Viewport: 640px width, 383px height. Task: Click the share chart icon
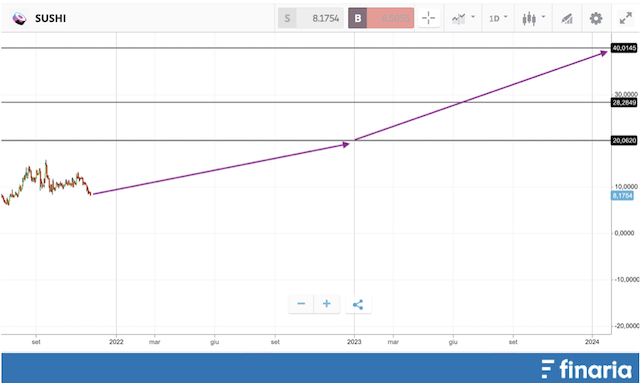tap(358, 304)
